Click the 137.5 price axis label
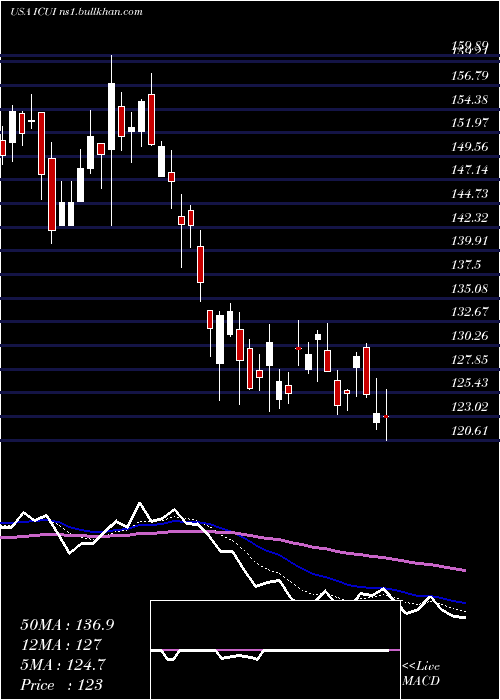Viewport: 500px width, 700px height. tap(464, 265)
